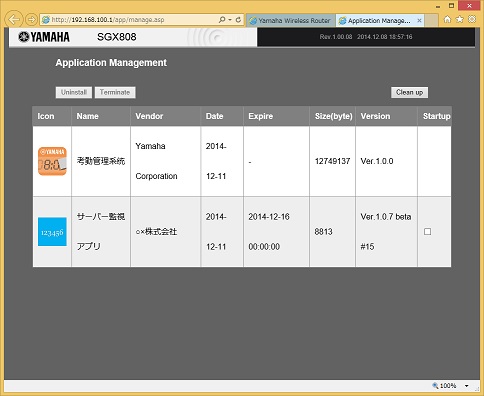Open browser Tools gear icon
Viewport: 484px width, 396px height.
pyautogui.click(x=472, y=19)
